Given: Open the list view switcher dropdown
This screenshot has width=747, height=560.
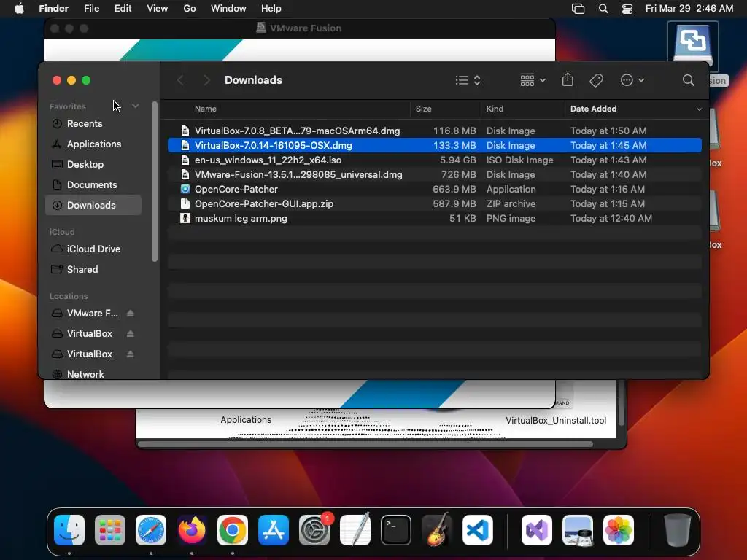Looking at the screenshot, I should 468,80.
